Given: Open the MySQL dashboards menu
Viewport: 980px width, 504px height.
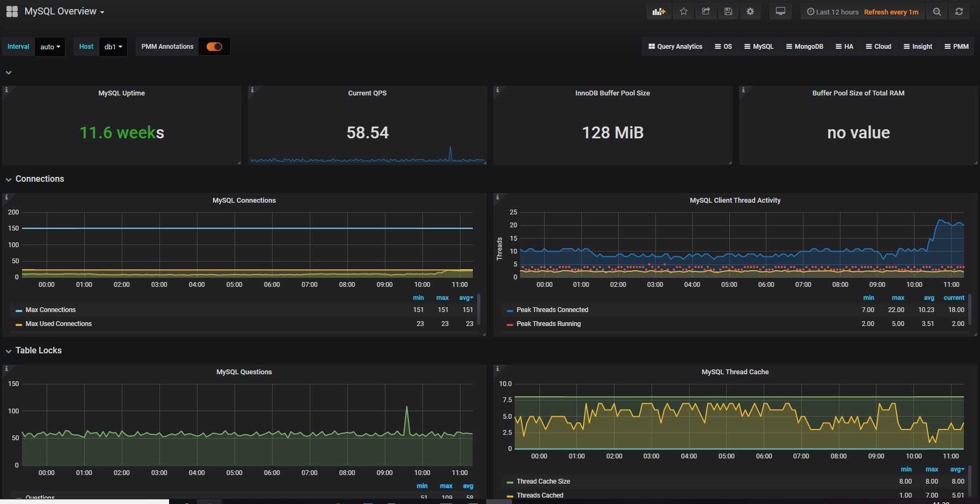Looking at the screenshot, I should pos(759,47).
